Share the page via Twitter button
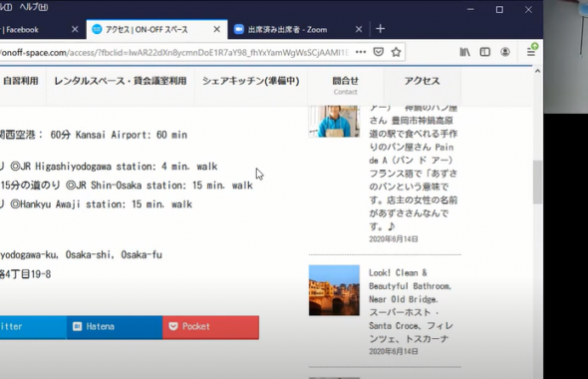The image size is (588, 379). (x=33, y=327)
